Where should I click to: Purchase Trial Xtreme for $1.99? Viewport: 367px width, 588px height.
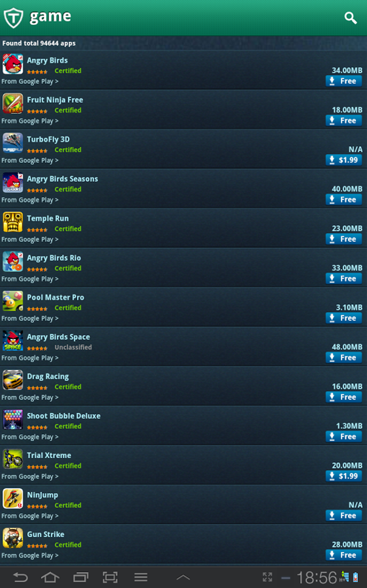coord(344,476)
